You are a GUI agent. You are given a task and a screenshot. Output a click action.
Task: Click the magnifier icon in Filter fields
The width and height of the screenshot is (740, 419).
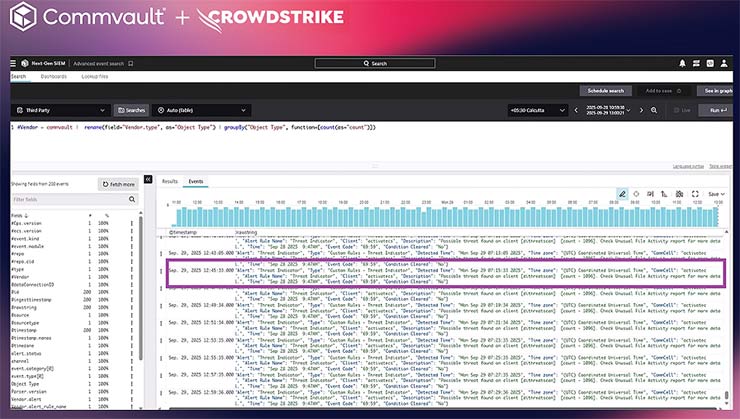[131, 200]
